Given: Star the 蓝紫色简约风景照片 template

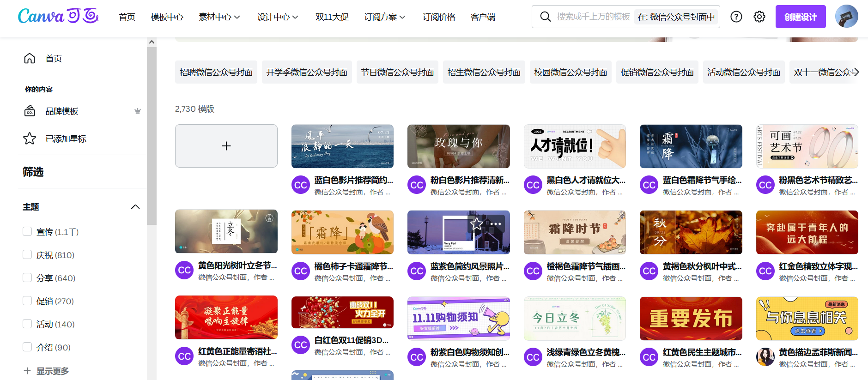Looking at the screenshot, I should pos(477,224).
